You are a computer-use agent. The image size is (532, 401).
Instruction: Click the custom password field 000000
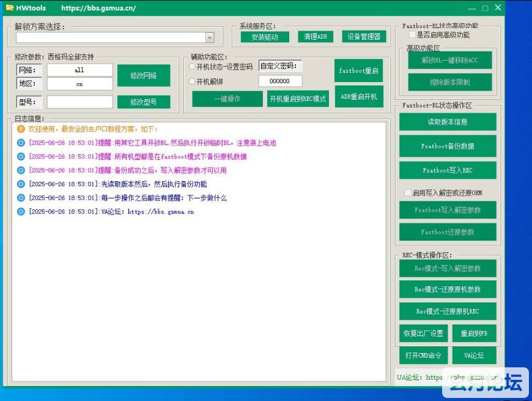[280, 81]
